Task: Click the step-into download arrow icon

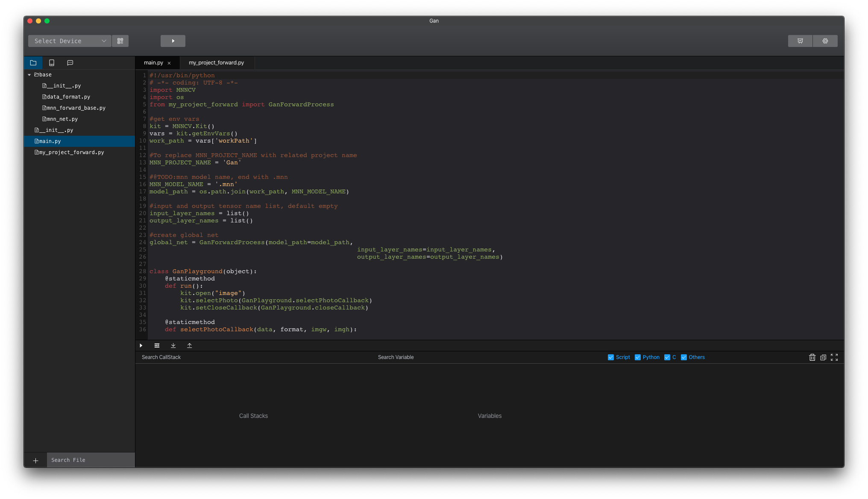Action: tap(173, 345)
